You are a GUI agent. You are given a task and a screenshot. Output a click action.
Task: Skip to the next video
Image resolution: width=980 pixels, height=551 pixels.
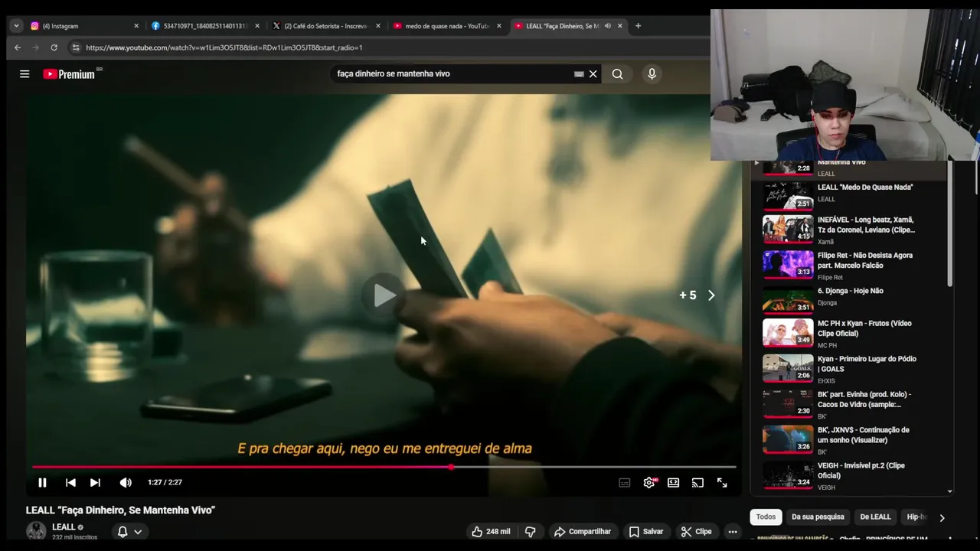pos(95,483)
